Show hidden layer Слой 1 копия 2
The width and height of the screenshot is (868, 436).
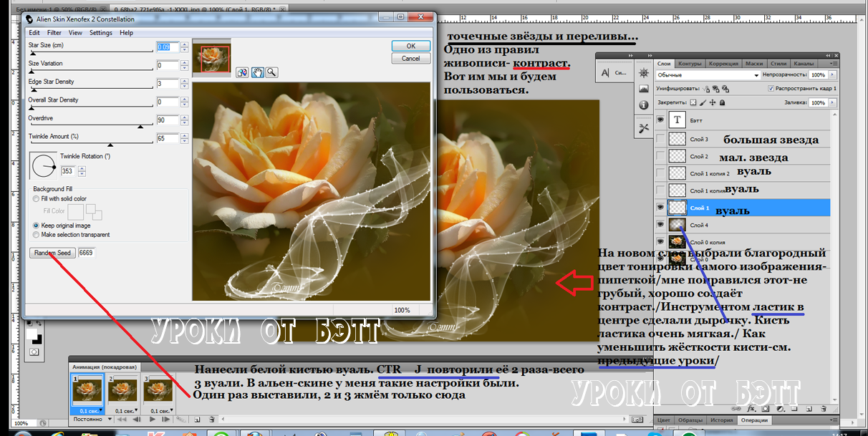pos(660,173)
